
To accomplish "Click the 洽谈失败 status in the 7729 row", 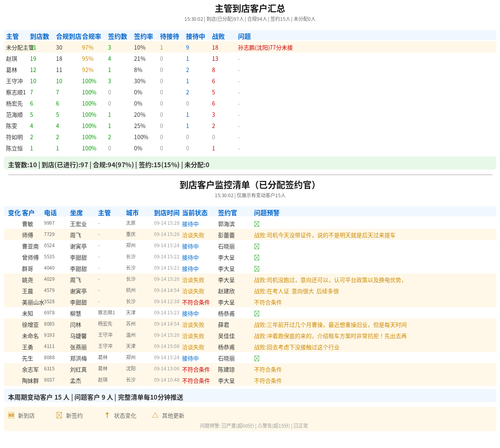I will (x=193, y=235).
